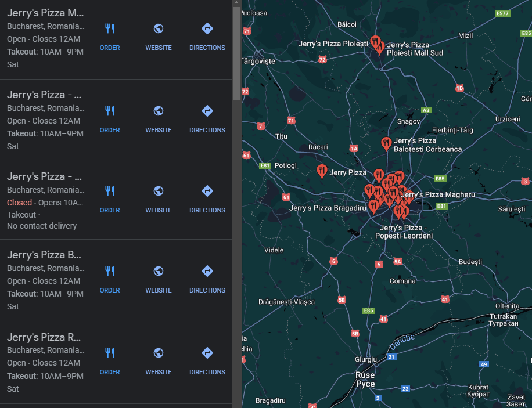Click the Târgoviște city label on the map
532x408 pixels.
(x=258, y=61)
